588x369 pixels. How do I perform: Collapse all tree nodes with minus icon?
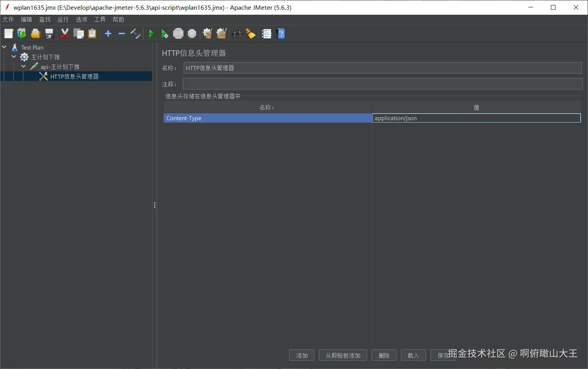(122, 34)
